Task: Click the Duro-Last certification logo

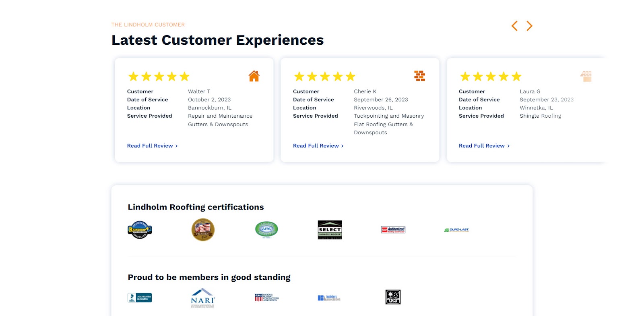Action: [x=456, y=230]
